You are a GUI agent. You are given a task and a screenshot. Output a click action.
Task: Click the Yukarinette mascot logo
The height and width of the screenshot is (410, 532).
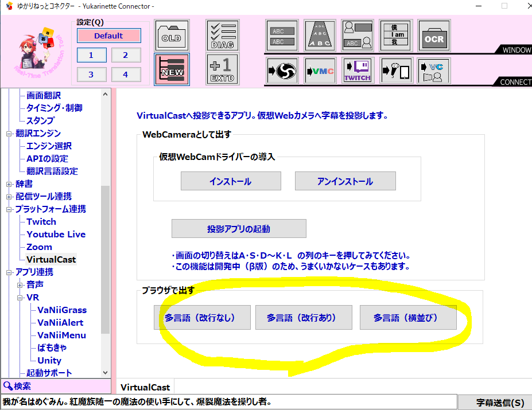point(38,53)
